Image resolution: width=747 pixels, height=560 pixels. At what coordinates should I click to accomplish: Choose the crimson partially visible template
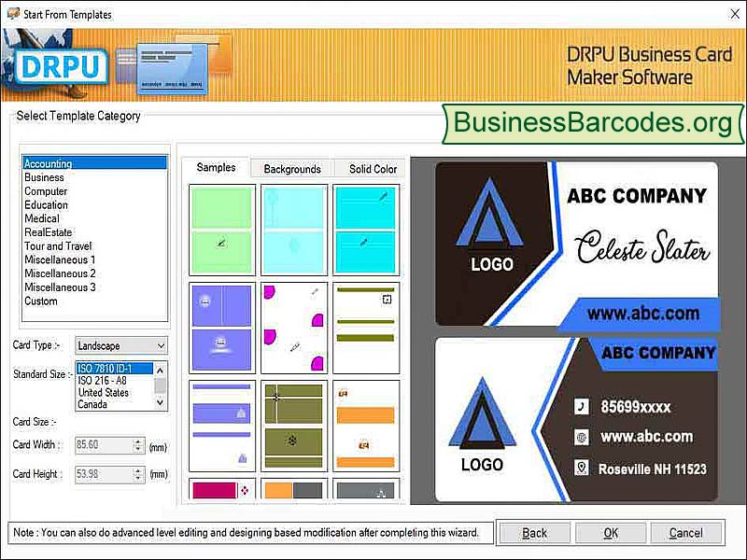(222, 489)
